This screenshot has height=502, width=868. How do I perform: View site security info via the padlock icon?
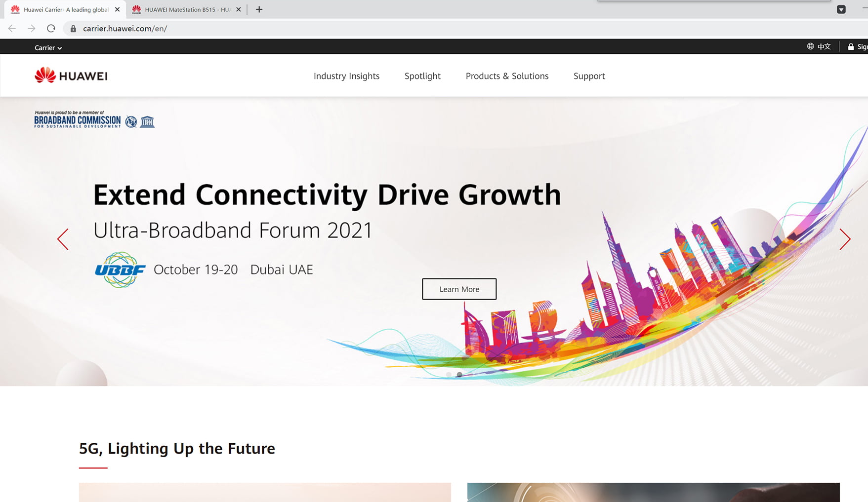click(73, 29)
